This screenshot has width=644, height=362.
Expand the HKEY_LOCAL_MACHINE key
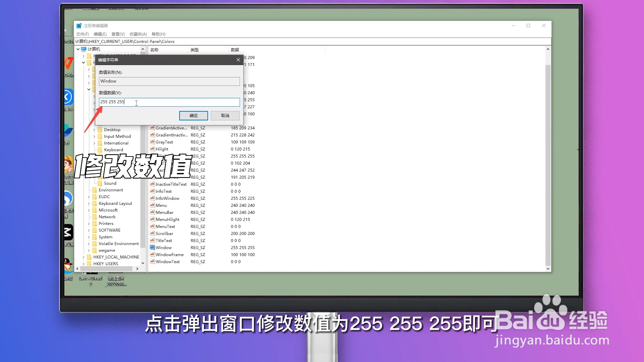pyautogui.click(x=83, y=257)
